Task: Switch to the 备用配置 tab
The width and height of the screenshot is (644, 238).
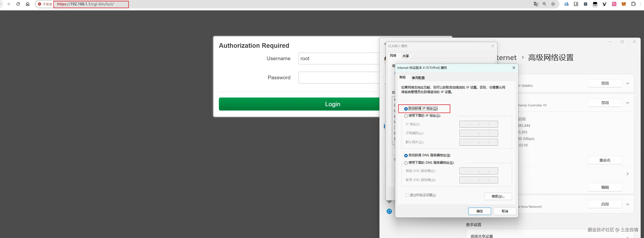Action: pos(418,78)
